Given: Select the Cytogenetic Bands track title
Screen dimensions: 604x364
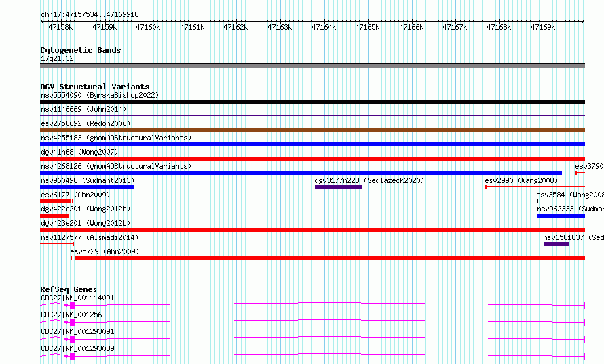Looking at the screenshot, I should [x=81, y=50].
